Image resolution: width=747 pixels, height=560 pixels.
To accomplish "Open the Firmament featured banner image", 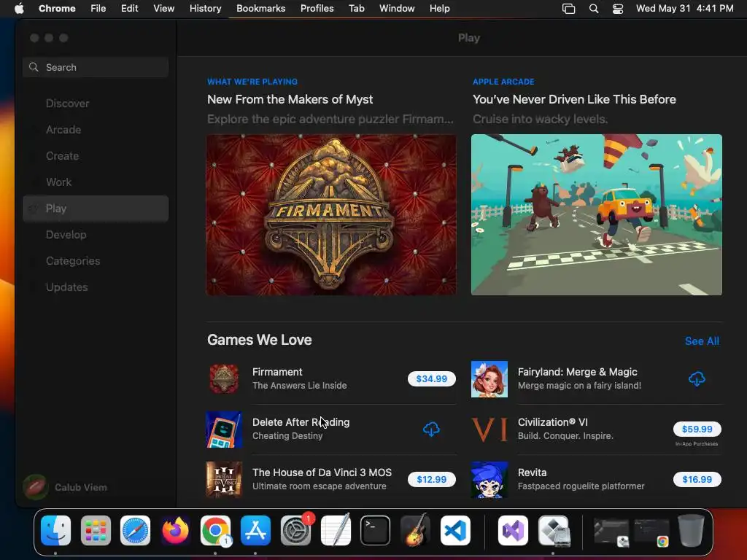I will point(331,215).
